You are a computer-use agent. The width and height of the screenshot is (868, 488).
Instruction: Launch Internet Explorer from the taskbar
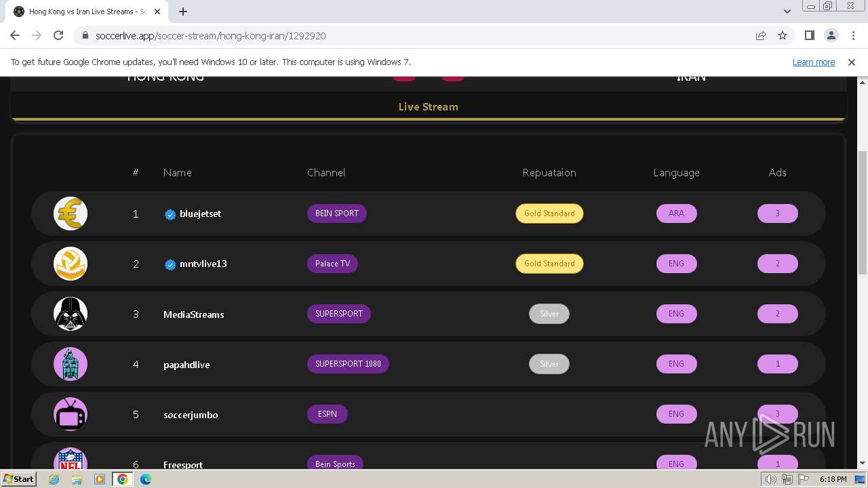[x=54, y=479]
